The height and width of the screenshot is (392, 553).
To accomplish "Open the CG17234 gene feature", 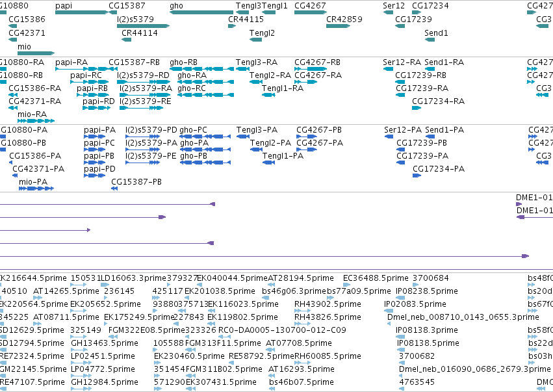I will coord(417,12).
